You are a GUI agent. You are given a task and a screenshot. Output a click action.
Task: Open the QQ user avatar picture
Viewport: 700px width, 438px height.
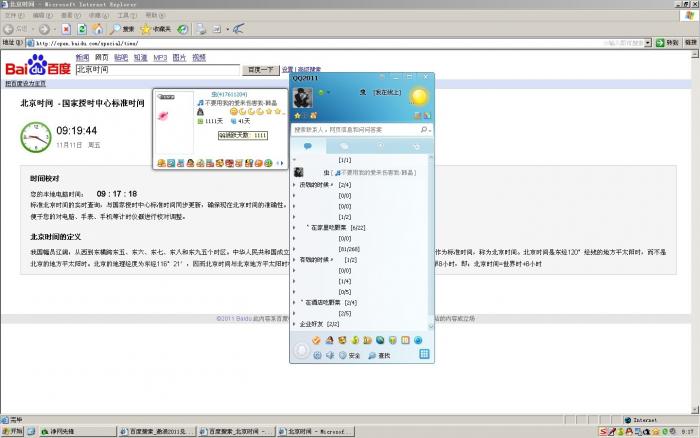[x=302, y=98]
